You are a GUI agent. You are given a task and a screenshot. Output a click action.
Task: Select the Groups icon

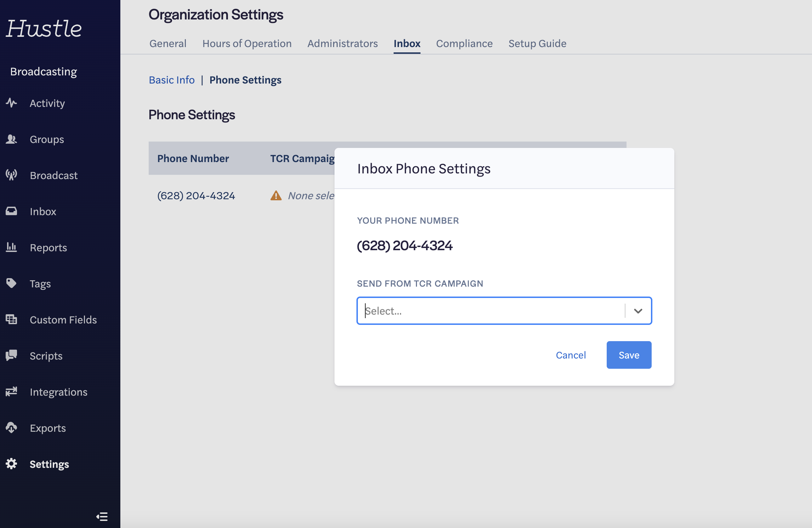(x=11, y=139)
